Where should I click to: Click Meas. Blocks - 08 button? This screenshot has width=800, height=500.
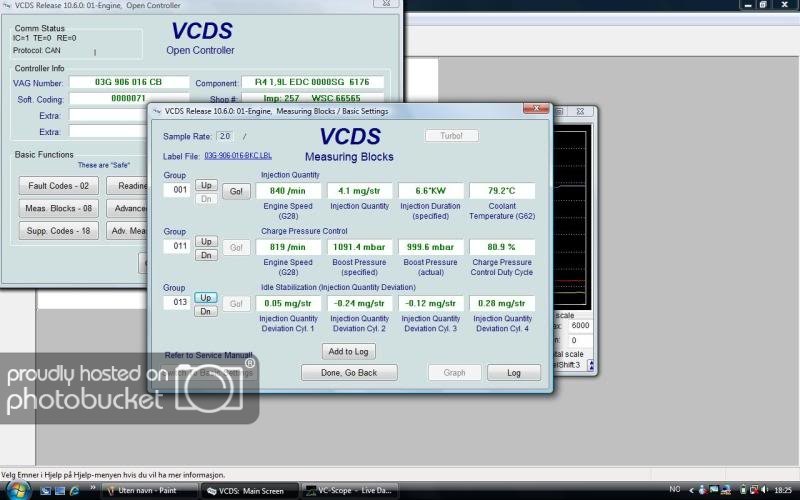(x=58, y=208)
